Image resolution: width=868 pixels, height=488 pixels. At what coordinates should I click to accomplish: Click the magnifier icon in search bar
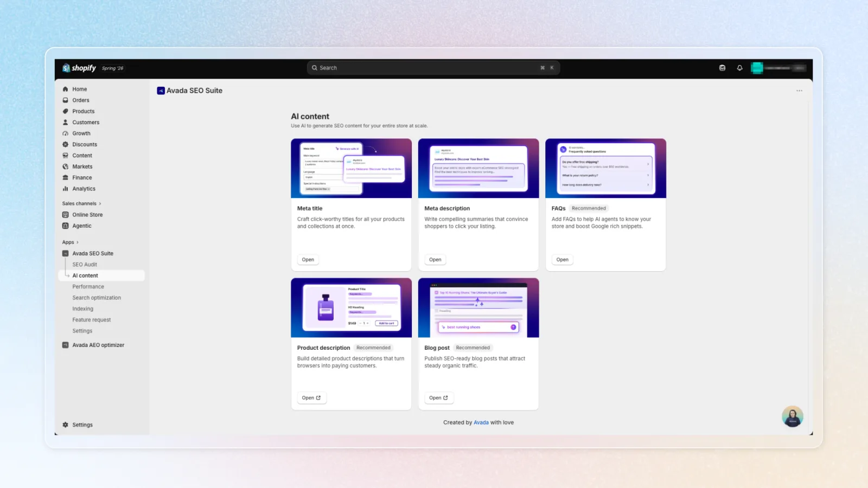click(x=315, y=68)
